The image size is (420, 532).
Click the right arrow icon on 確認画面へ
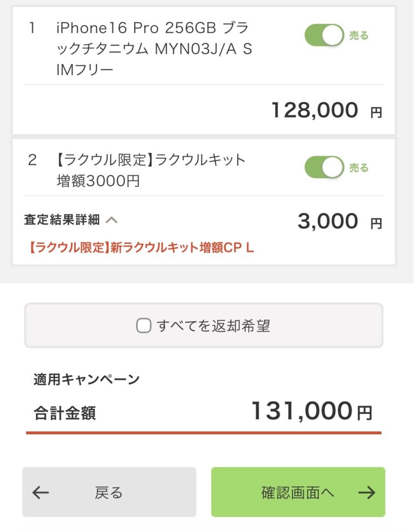[x=366, y=492]
